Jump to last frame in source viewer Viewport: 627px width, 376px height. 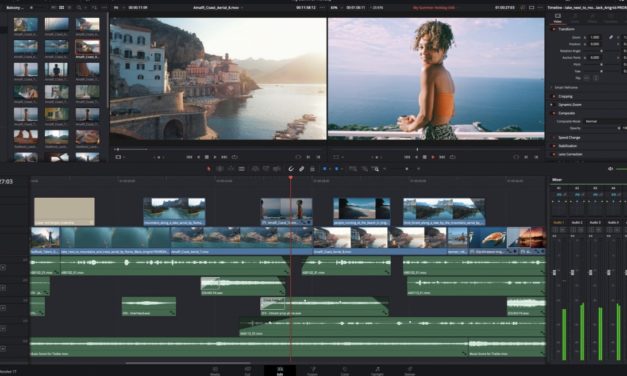click(224, 157)
